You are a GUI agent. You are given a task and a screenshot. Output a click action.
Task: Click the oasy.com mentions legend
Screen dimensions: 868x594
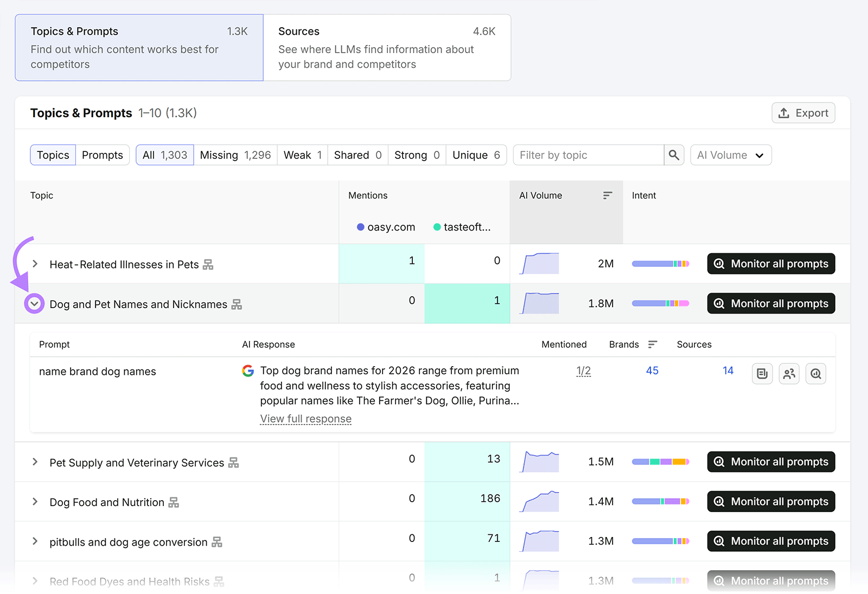(386, 227)
